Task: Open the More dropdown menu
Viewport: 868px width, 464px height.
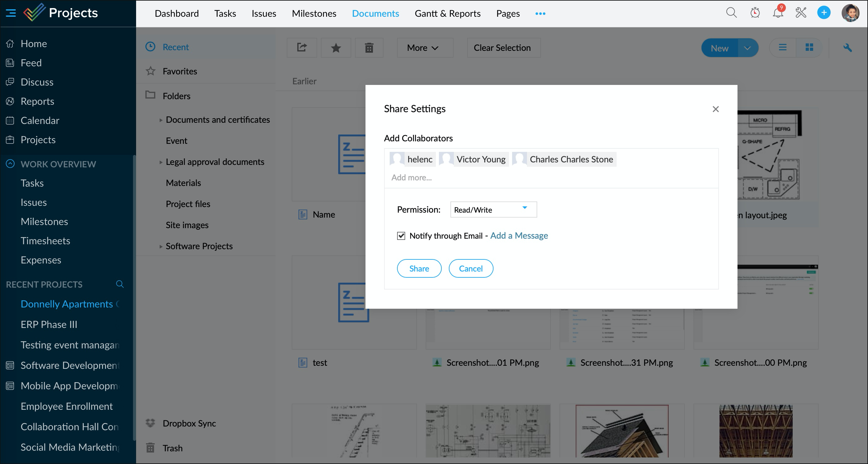Action: click(x=423, y=48)
